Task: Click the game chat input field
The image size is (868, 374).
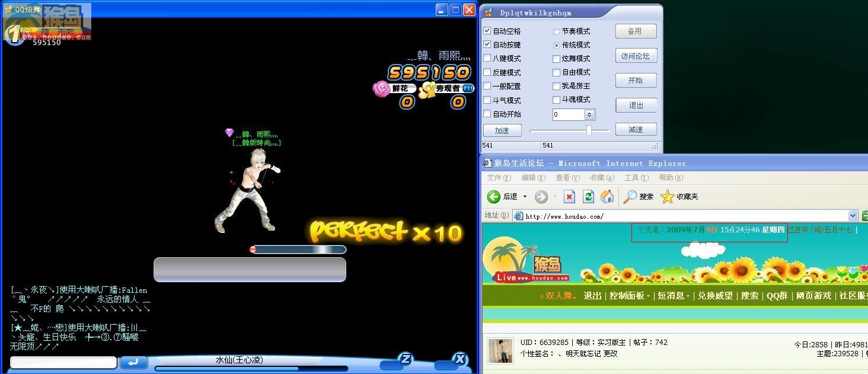Action: [x=63, y=362]
